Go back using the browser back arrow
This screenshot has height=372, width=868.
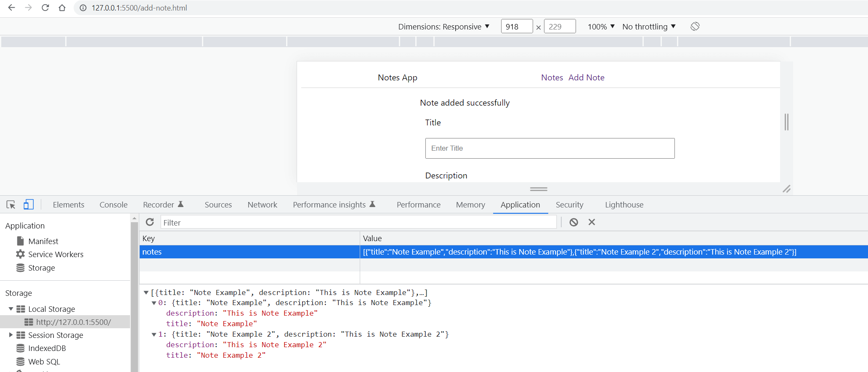pos(11,8)
